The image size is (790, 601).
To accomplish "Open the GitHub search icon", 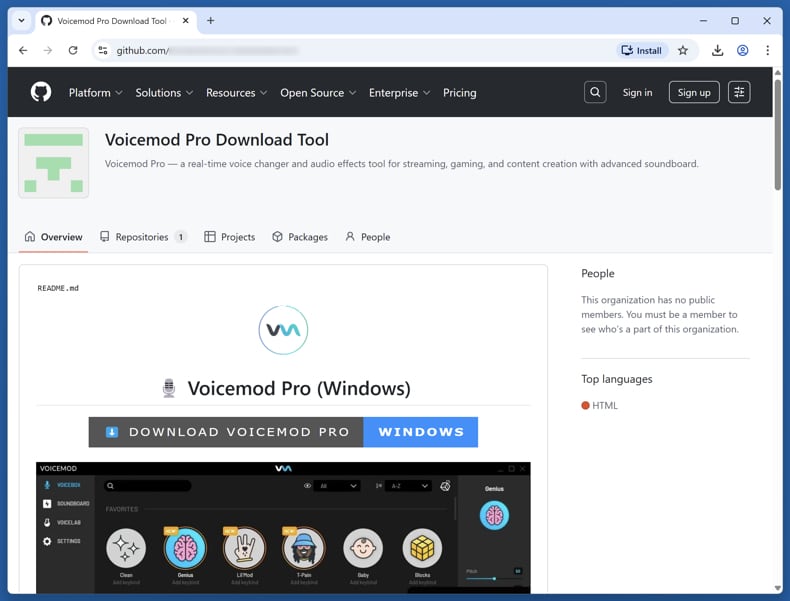I will (595, 92).
